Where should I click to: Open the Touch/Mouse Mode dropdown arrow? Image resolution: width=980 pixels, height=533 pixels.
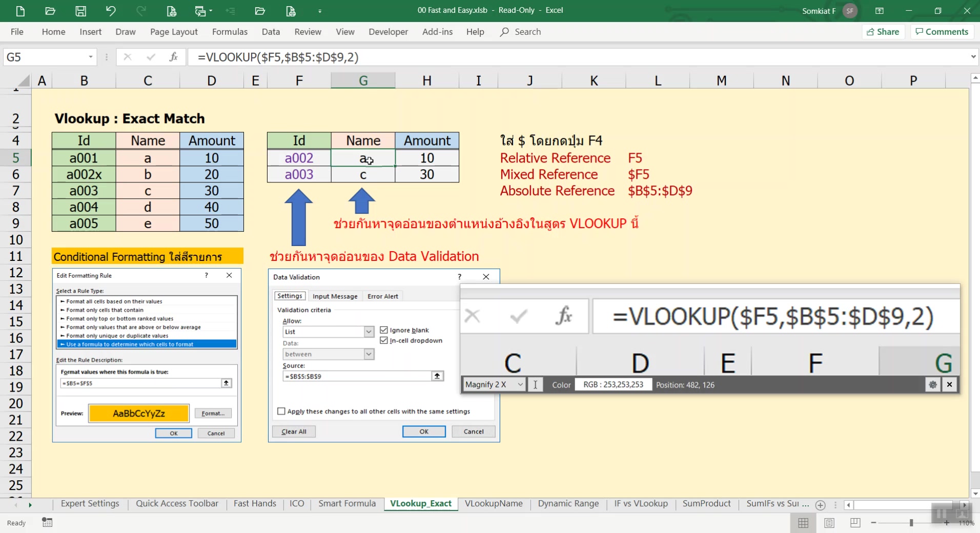(x=211, y=11)
